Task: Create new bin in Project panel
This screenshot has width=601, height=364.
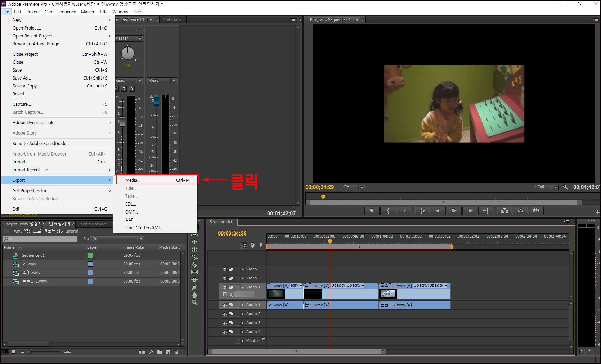Action: click(159, 352)
